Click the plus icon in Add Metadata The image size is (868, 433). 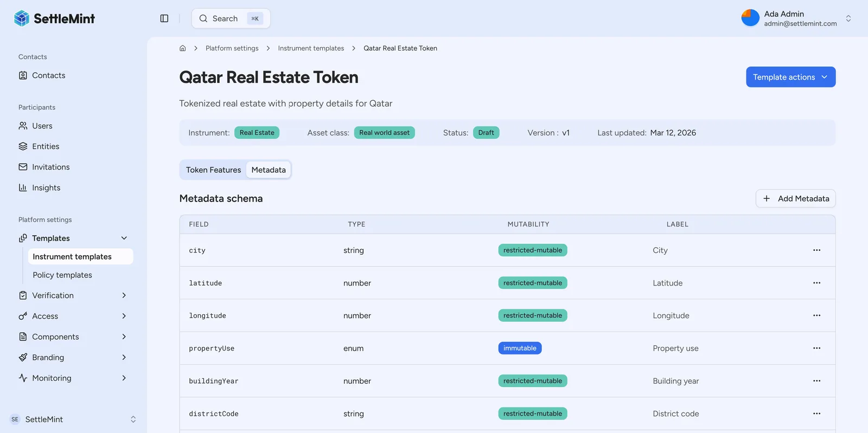coord(767,198)
